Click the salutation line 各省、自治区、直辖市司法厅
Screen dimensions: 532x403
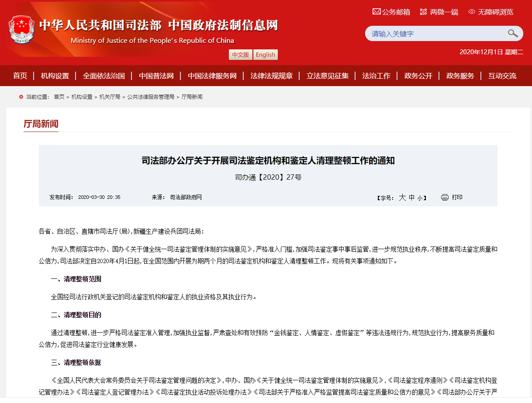click(x=121, y=231)
